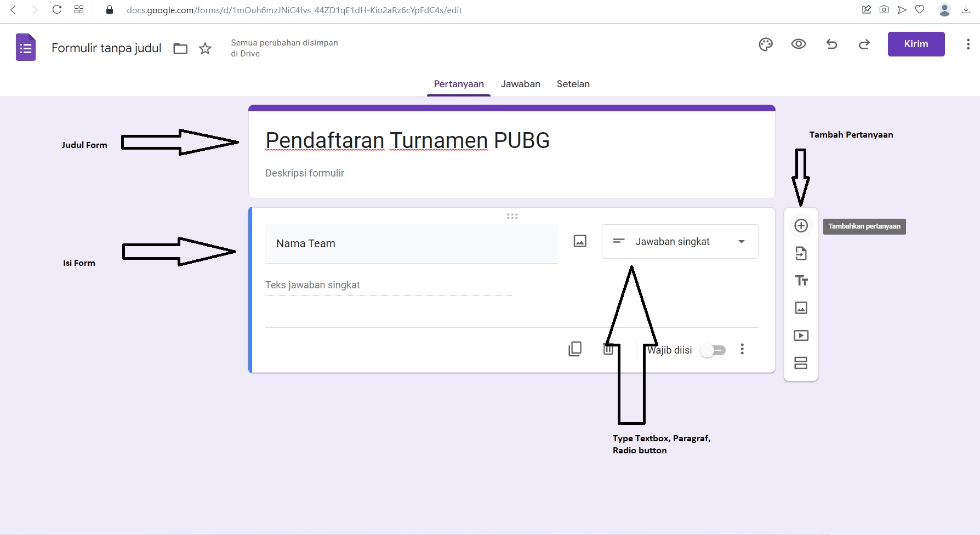
Task: Insert image into the Nama Team question
Action: pyautogui.click(x=580, y=241)
